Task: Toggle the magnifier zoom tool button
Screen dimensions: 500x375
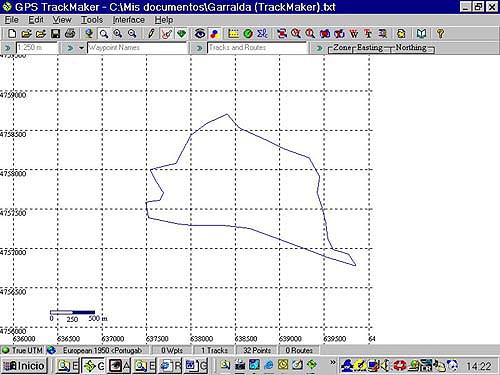Action: coord(104,34)
